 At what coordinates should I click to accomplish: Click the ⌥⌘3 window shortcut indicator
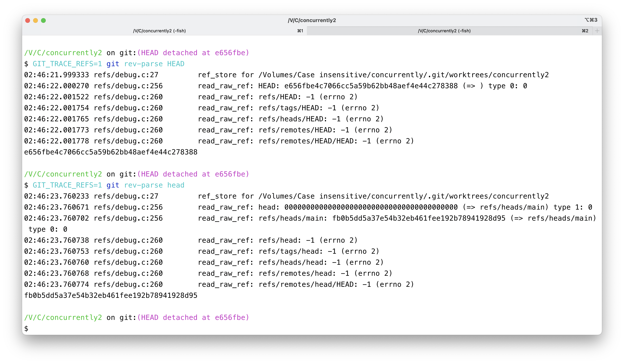coord(591,20)
